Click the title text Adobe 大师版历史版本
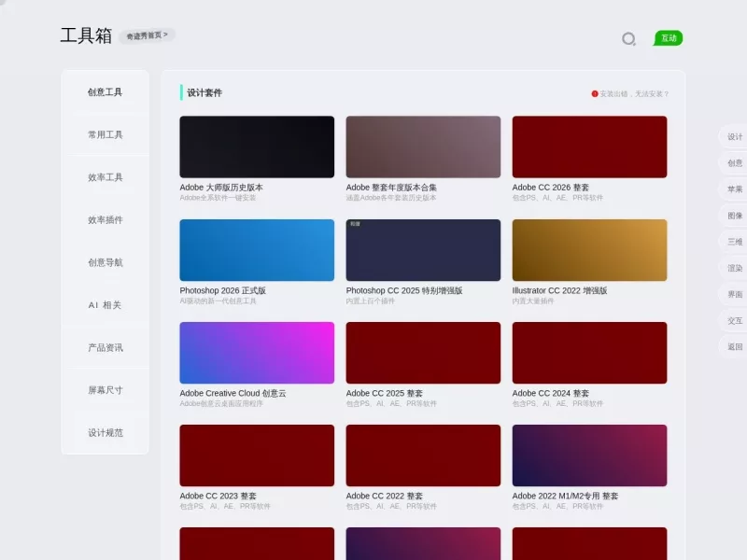Viewport: 747px width, 560px height. click(x=221, y=188)
